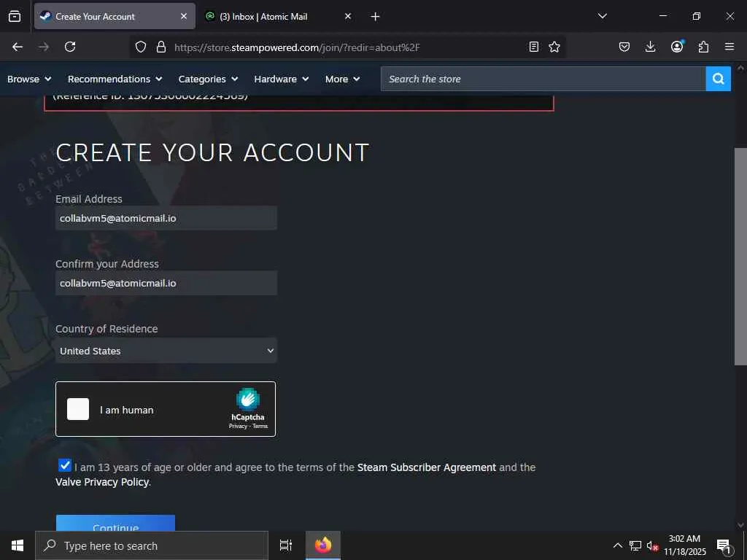
Task: Click the scrollbar down arrow
Action: coord(740,525)
